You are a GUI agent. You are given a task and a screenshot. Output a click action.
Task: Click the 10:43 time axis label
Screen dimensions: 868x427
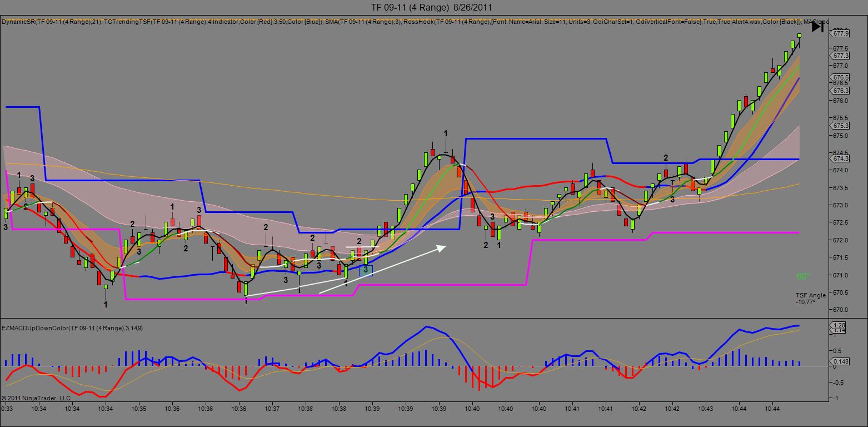point(706,409)
